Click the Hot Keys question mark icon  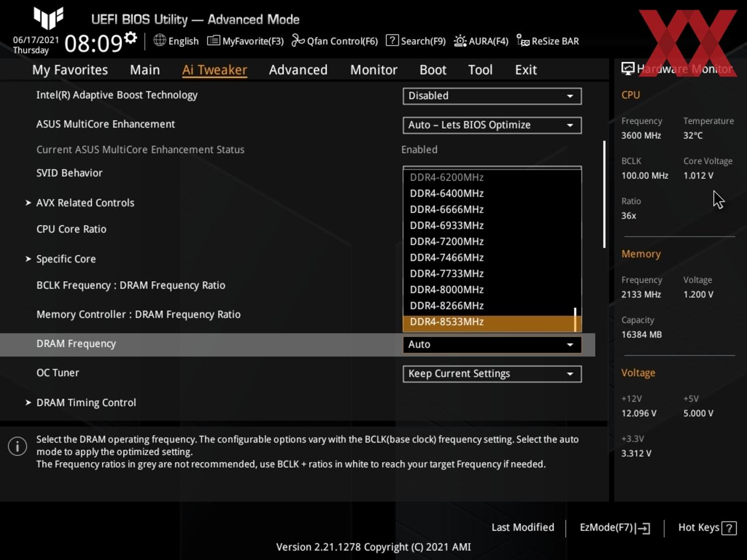[x=729, y=528]
